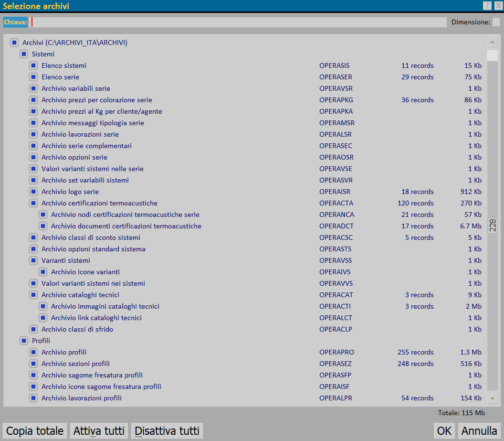This screenshot has width=504, height=441.
Task: Toggle checkbox for Archivio logo serie
Action: [33, 192]
